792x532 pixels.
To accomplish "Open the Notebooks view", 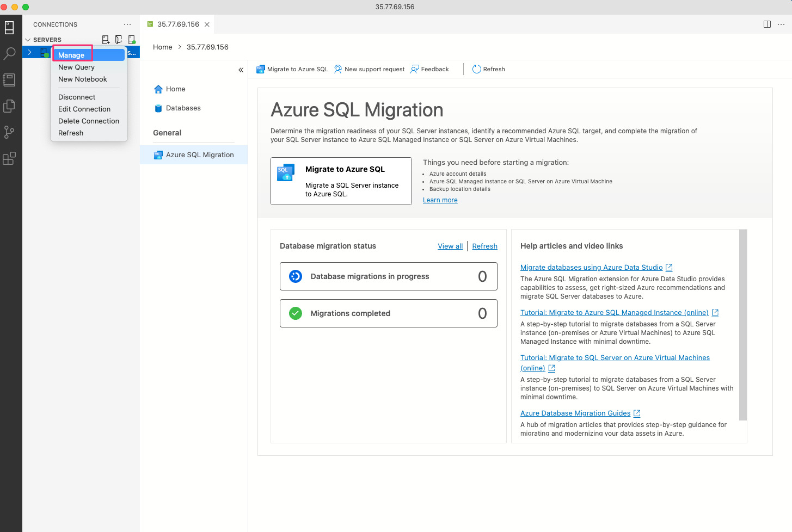I will pyautogui.click(x=9, y=79).
